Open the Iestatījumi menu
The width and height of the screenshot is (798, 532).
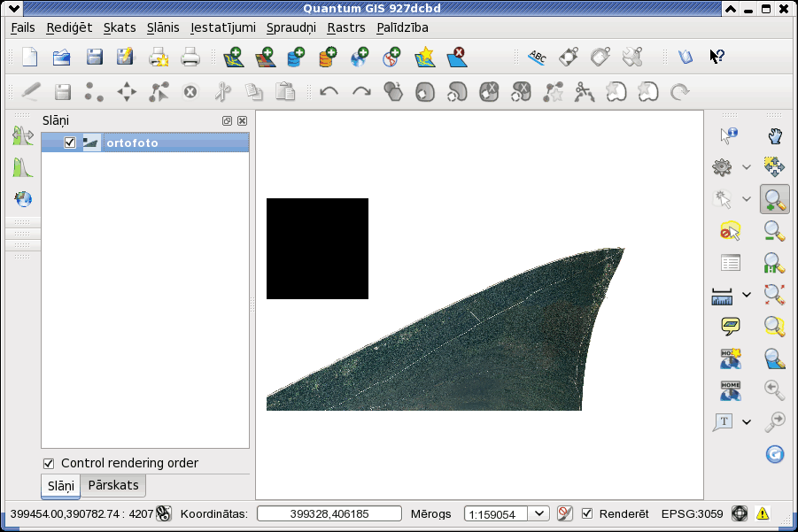pos(223,27)
